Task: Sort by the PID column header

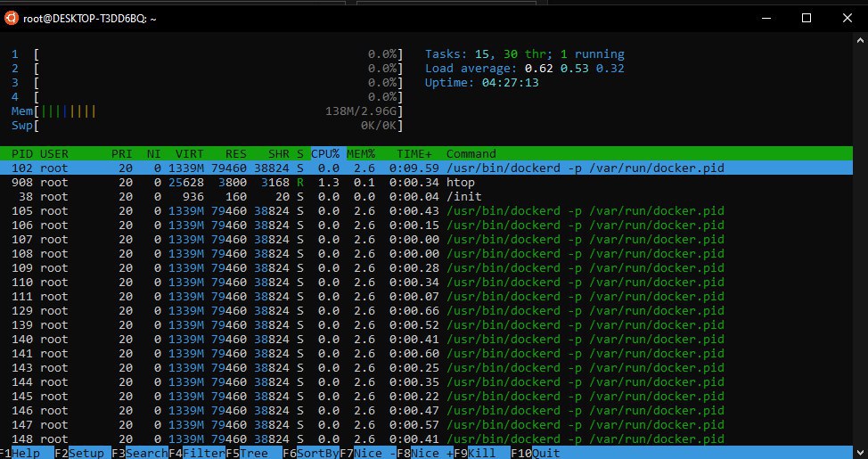Action: pos(22,153)
